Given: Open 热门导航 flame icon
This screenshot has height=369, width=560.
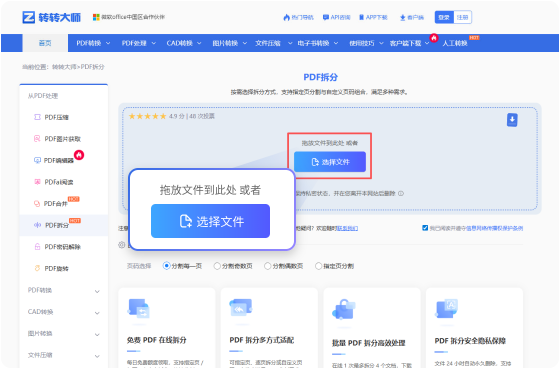Looking at the screenshot, I should coord(286,17).
